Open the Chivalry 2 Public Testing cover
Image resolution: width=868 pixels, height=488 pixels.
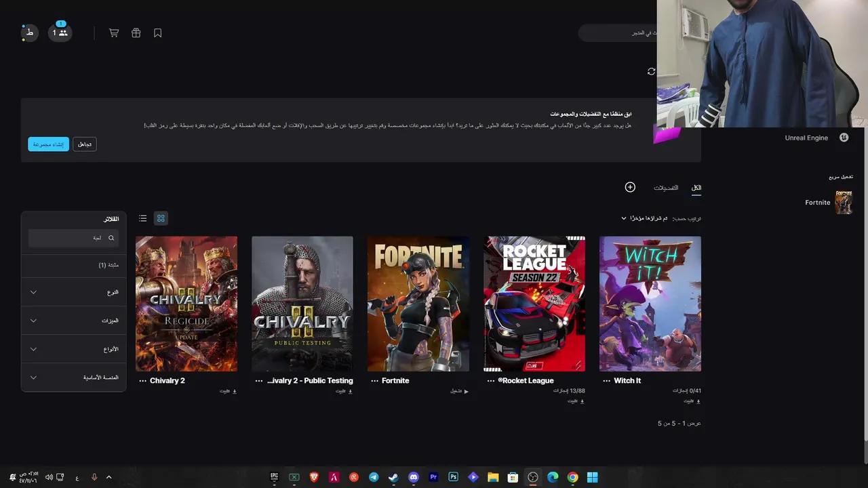click(x=302, y=304)
